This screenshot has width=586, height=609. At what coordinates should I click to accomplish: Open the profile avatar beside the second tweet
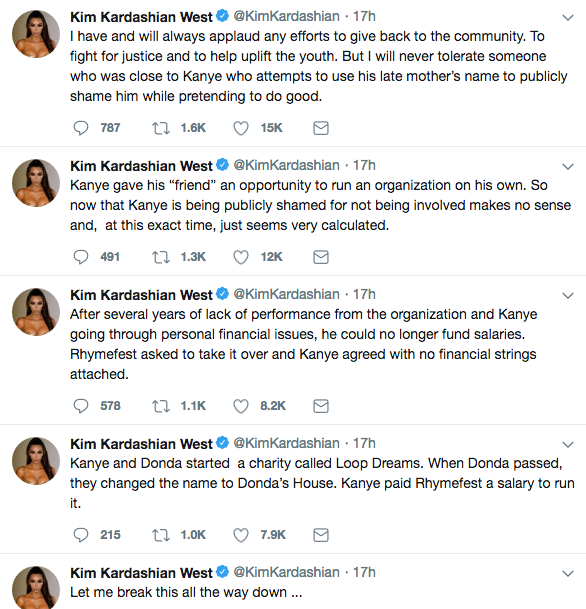click(x=36, y=183)
